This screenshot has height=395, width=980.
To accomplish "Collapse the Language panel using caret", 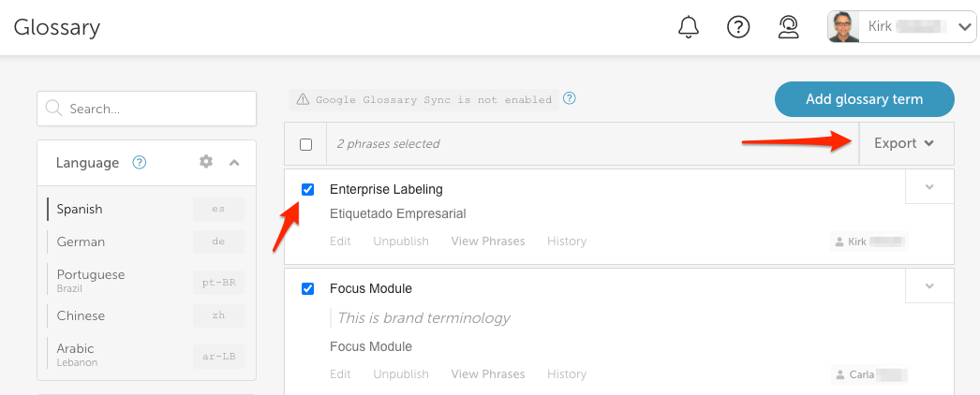I will (x=234, y=162).
